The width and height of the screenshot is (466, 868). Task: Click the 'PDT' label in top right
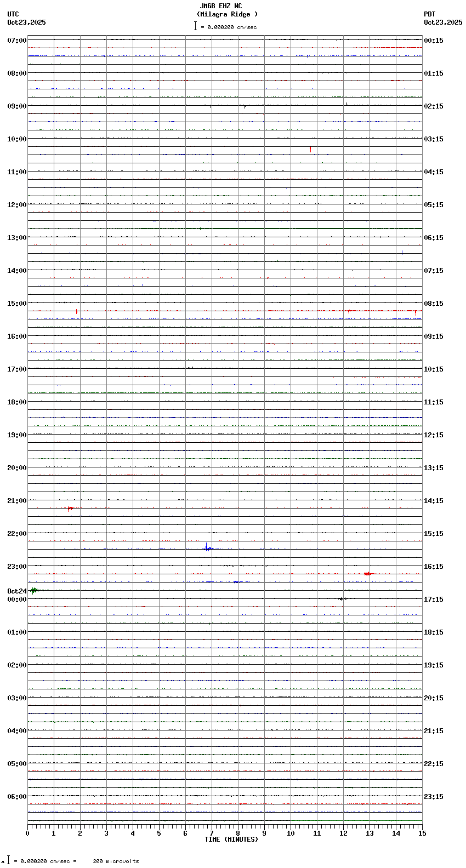pos(429,14)
